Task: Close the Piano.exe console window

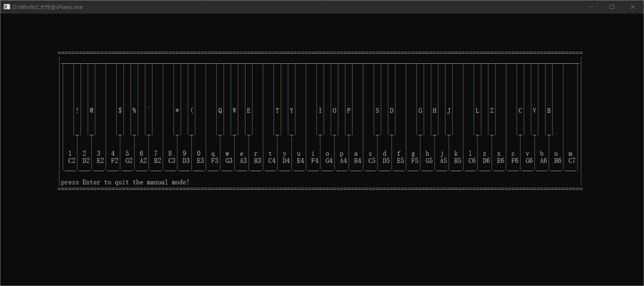Action: point(633,7)
